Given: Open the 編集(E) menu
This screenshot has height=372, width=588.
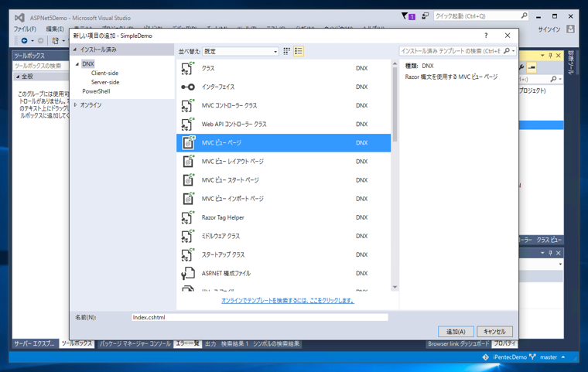Looking at the screenshot, I should tap(55, 29).
